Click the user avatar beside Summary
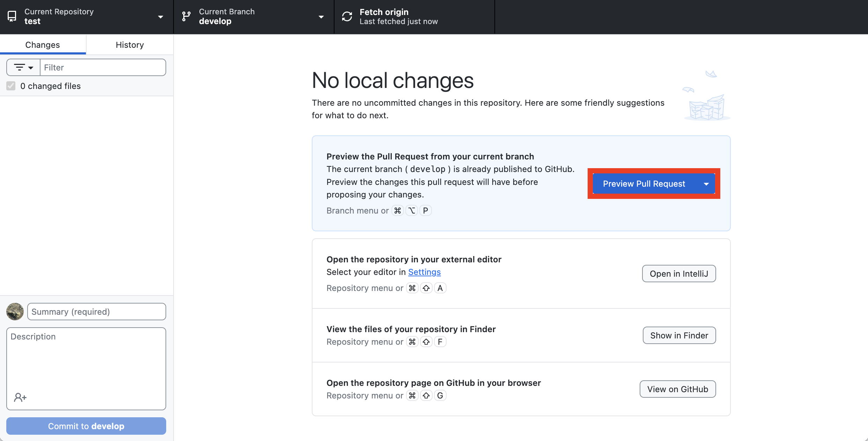The width and height of the screenshot is (868, 441). point(15,312)
